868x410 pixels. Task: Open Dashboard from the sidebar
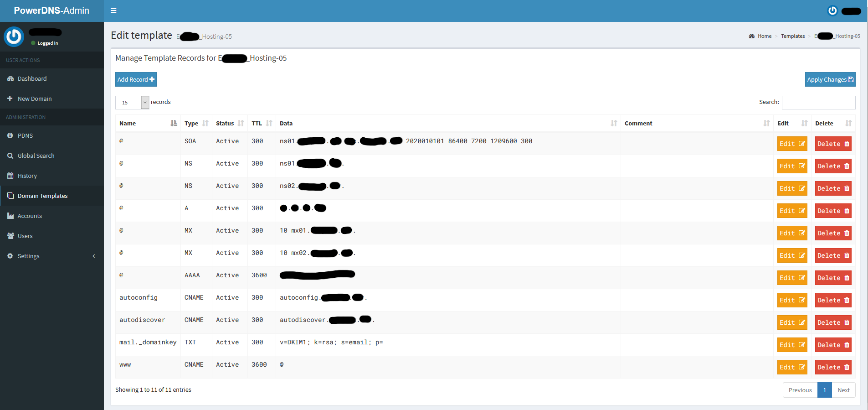point(52,78)
